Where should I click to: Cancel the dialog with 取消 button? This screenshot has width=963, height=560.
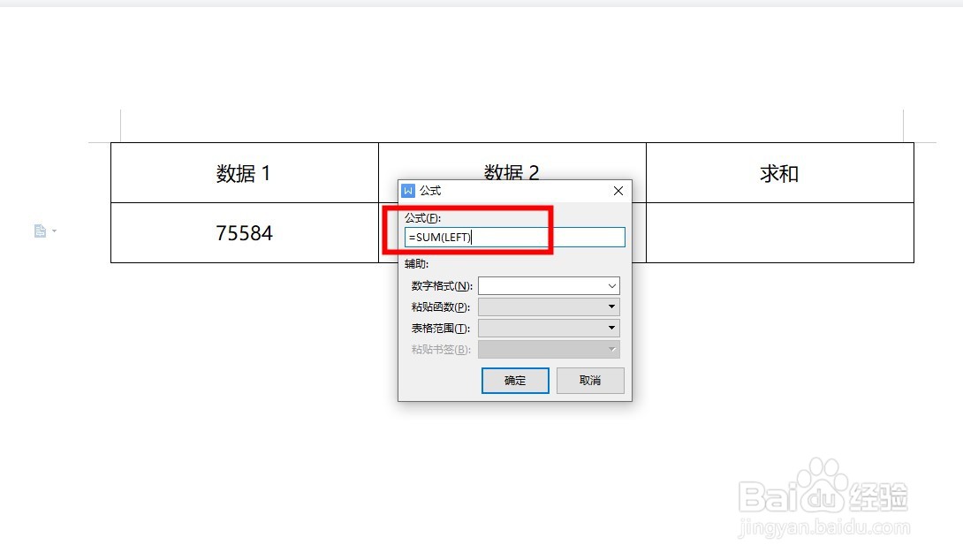tap(590, 381)
